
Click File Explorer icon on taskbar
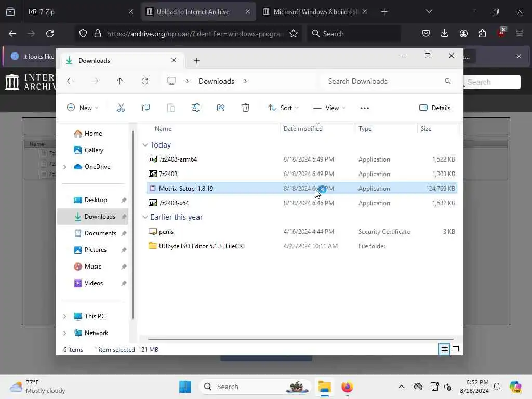pyautogui.click(x=324, y=387)
